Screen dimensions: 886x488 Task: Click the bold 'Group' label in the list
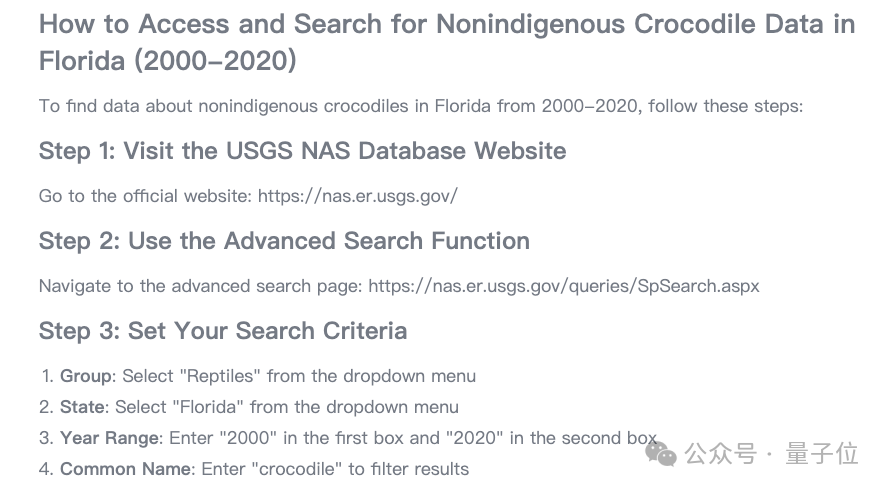coord(86,376)
